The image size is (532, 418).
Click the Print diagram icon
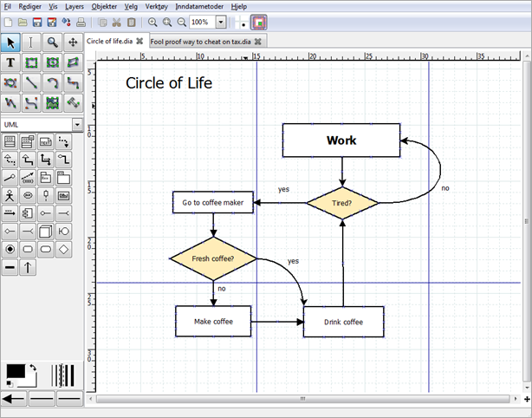pos(81,22)
